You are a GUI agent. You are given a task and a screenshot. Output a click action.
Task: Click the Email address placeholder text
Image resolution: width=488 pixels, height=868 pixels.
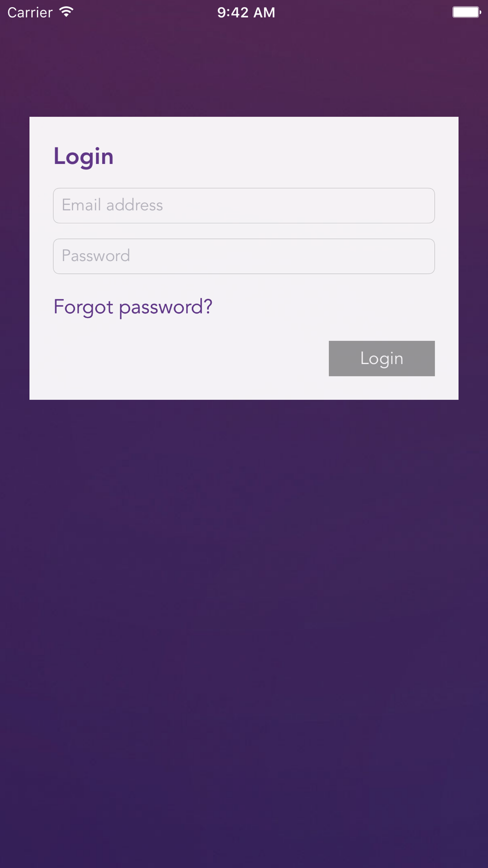click(112, 205)
